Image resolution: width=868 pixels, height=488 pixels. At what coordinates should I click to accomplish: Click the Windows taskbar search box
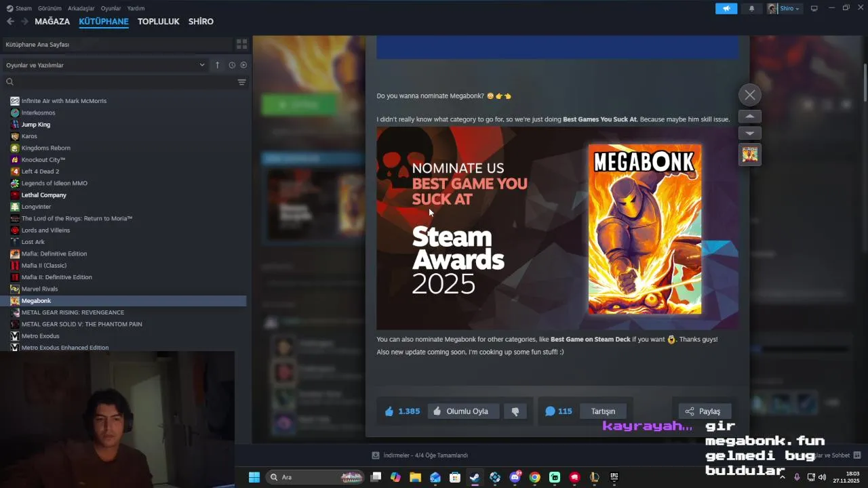(x=315, y=477)
